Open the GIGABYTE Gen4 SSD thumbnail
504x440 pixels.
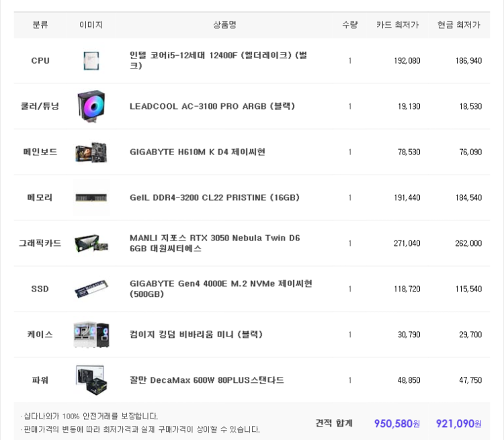[91, 289]
